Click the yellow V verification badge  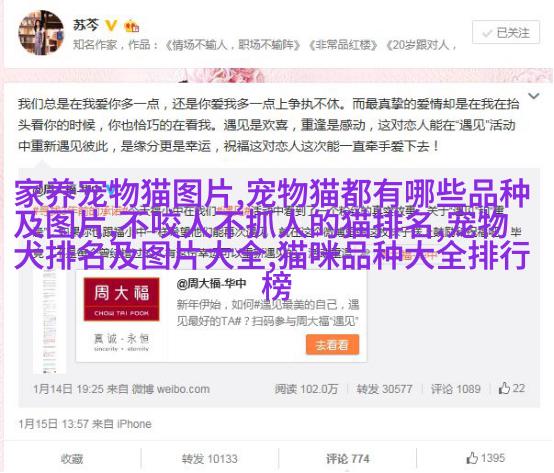(111, 25)
